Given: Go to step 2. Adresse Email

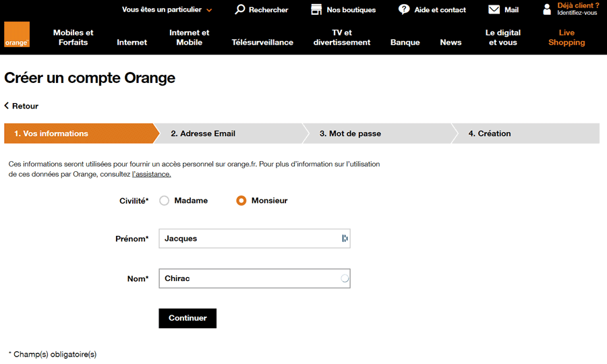Looking at the screenshot, I should point(230,133).
